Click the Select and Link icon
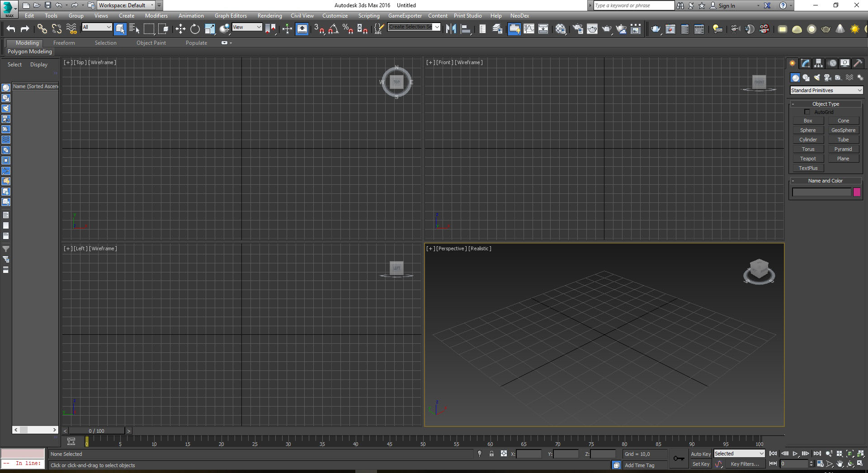This screenshot has width=868, height=473. (x=42, y=29)
